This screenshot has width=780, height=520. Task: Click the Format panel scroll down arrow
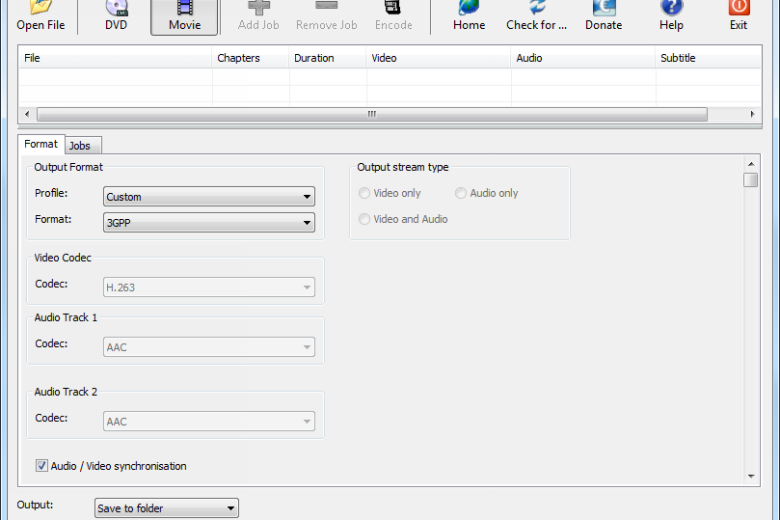pos(751,477)
